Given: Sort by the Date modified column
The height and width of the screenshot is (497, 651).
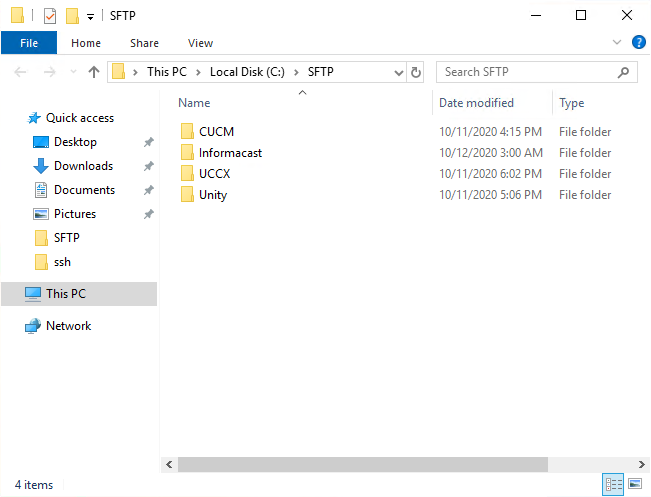Looking at the screenshot, I should (476, 103).
